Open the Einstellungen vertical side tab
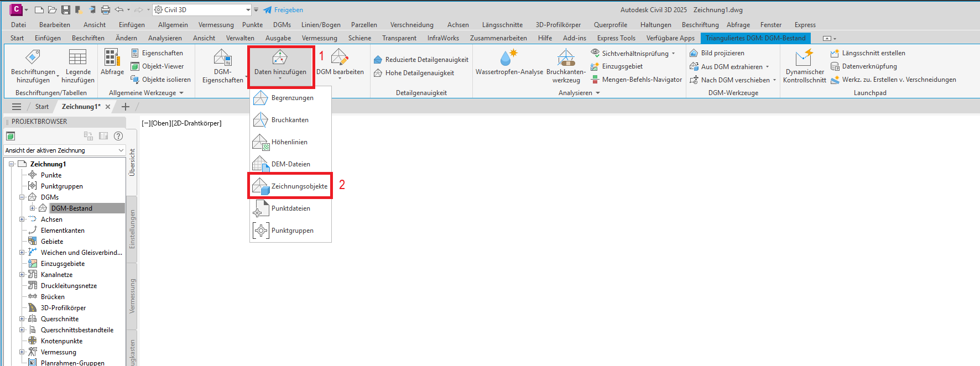This screenshot has width=980, height=366. [132, 229]
